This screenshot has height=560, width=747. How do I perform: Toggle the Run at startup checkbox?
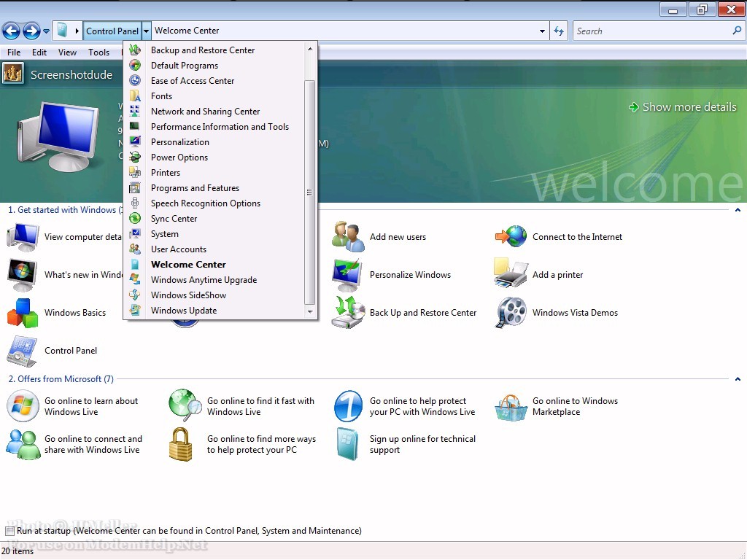(10, 531)
